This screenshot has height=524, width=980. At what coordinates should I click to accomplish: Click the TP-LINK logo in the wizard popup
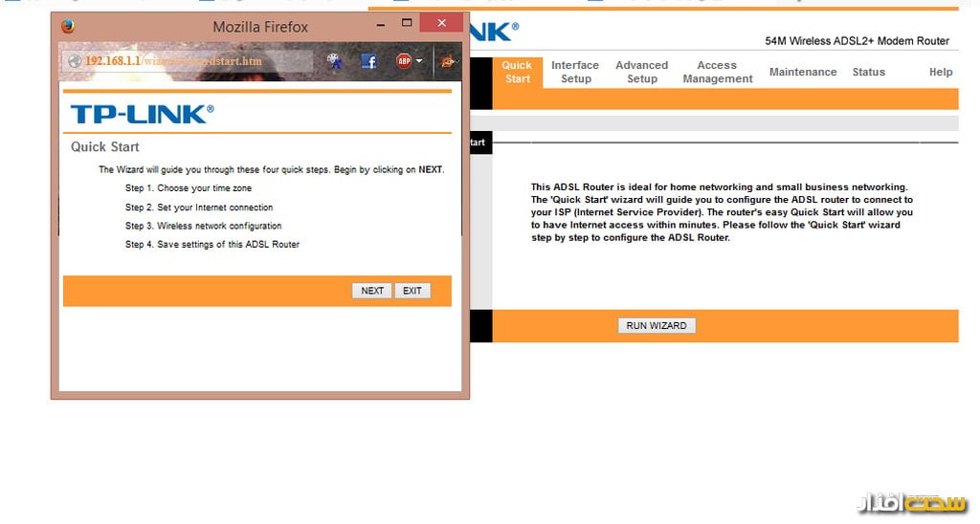pos(142,115)
